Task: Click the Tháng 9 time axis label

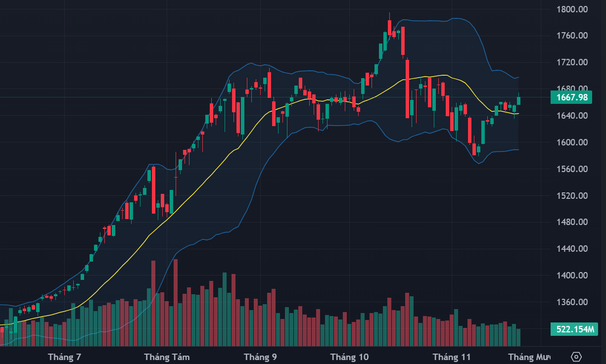Action: click(261, 357)
